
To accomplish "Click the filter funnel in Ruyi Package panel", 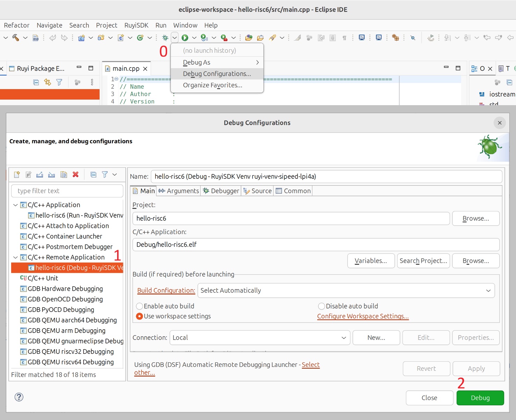I will tap(59, 82).
